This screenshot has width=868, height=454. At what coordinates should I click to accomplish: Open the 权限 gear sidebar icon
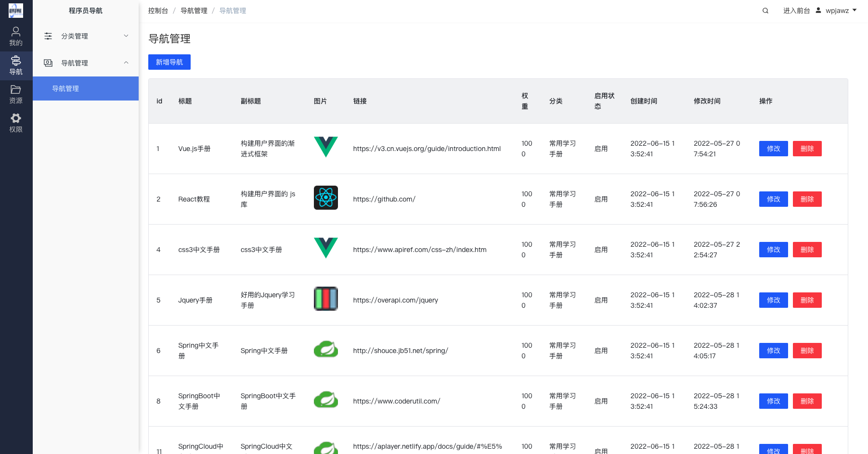[x=16, y=118]
